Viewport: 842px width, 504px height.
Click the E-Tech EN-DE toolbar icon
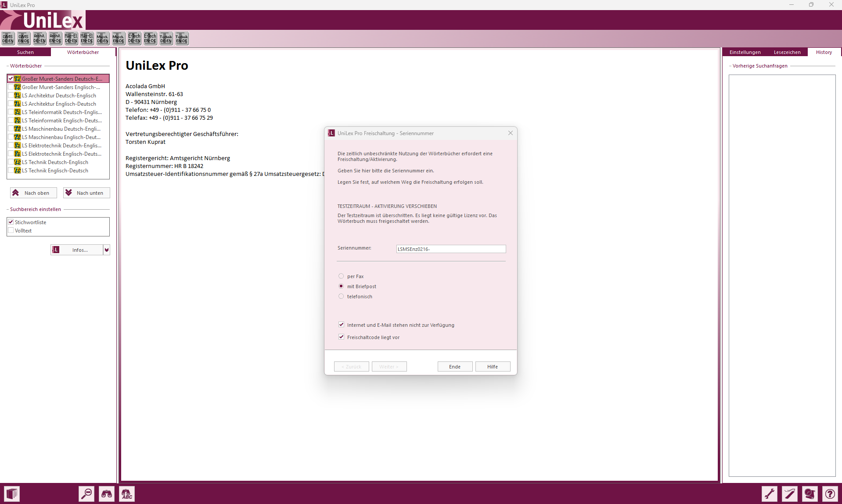tap(150, 39)
